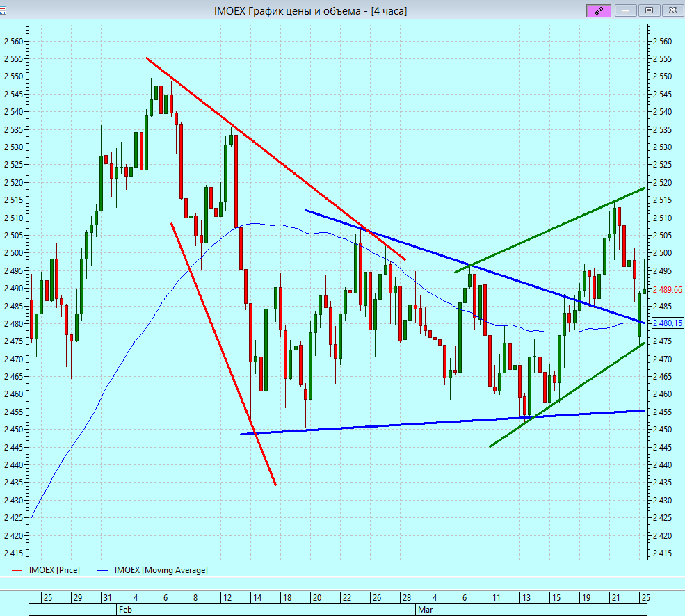685x616 pixels.
Task: Click the 2 435 label on the right price axis
Action: 663,483
